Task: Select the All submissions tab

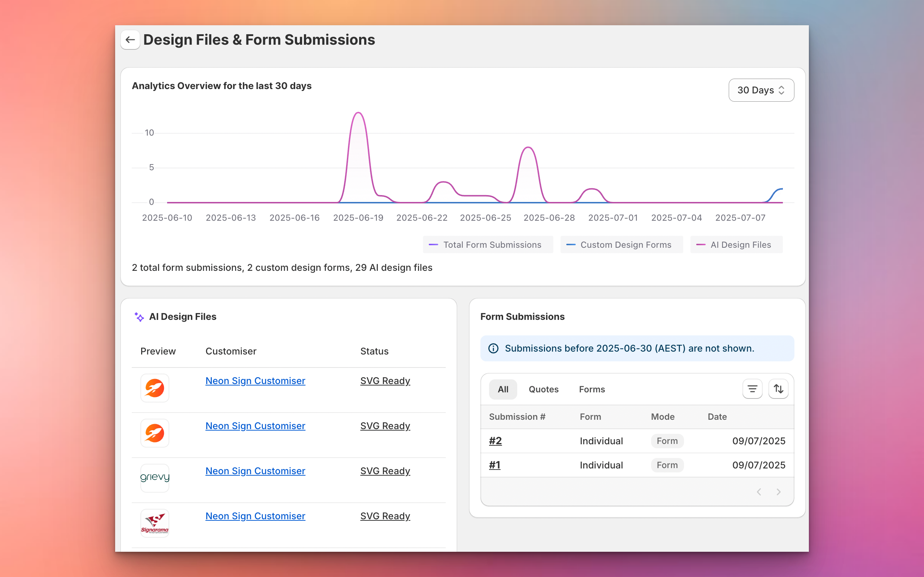Action: click(503, 389)
